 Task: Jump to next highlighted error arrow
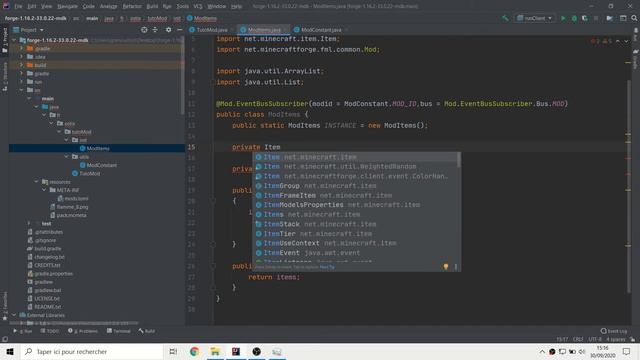[626, 41]
